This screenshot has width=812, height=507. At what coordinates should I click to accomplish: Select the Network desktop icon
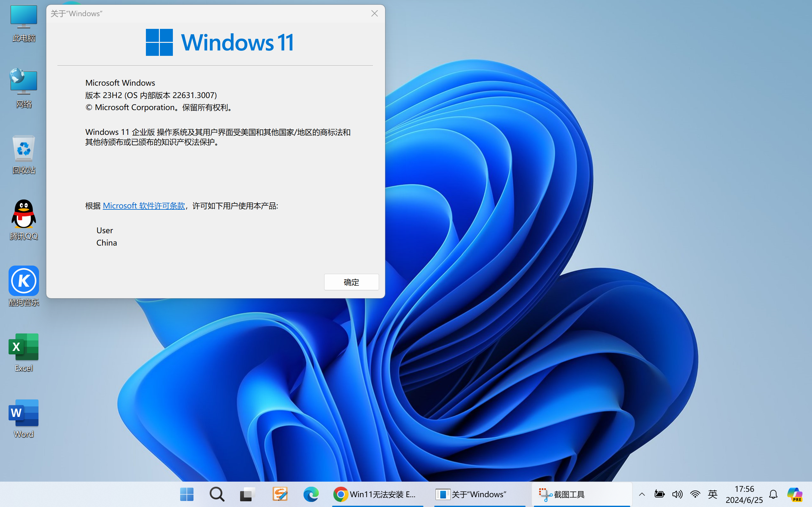(23, 88)
